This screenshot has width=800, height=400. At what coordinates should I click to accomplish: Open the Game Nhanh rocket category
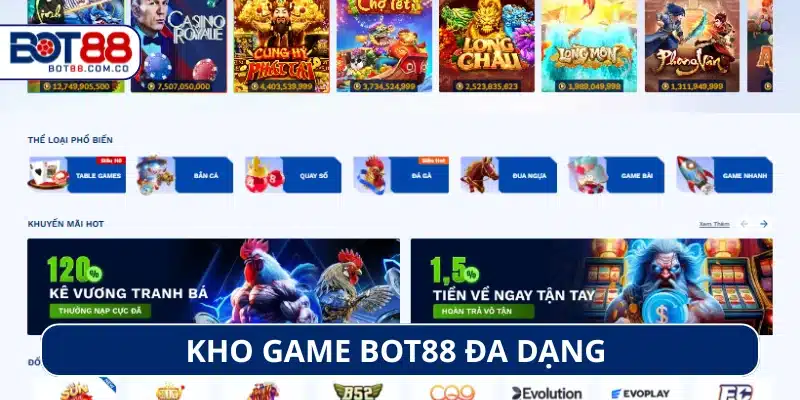click(x=724, y=175)
